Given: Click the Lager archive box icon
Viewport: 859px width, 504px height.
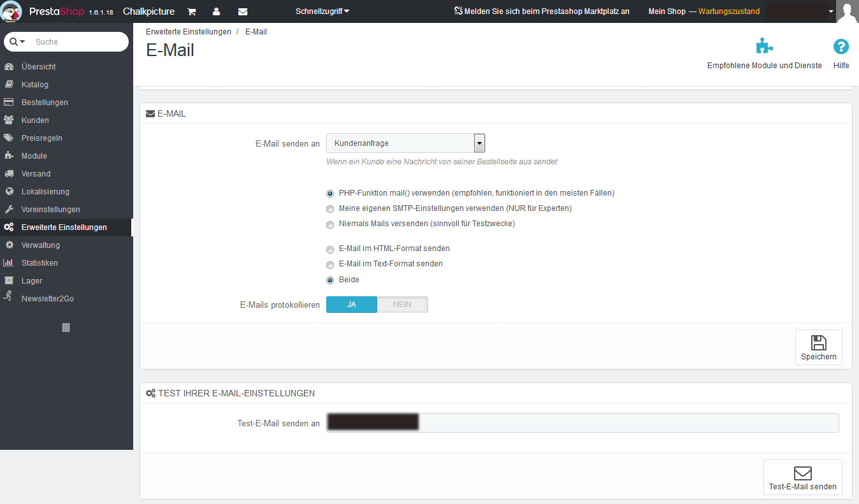Looking at the screenshot, I should click(9, 280).
